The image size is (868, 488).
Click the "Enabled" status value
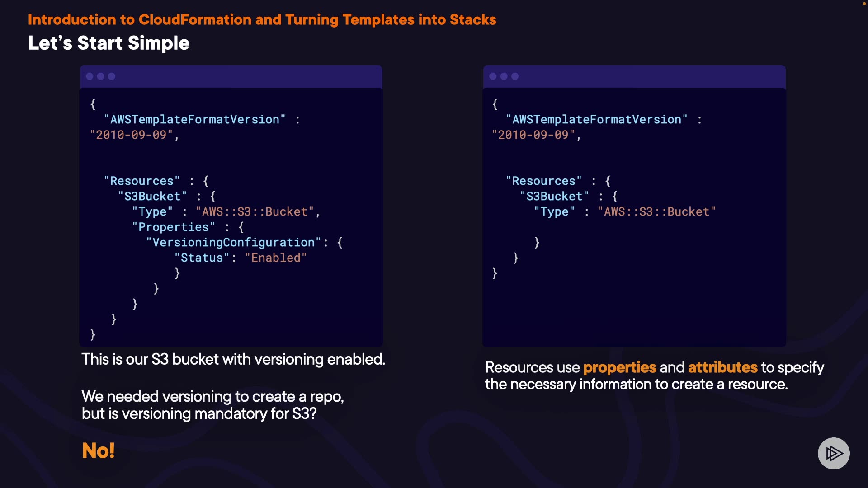pos(276,258)
